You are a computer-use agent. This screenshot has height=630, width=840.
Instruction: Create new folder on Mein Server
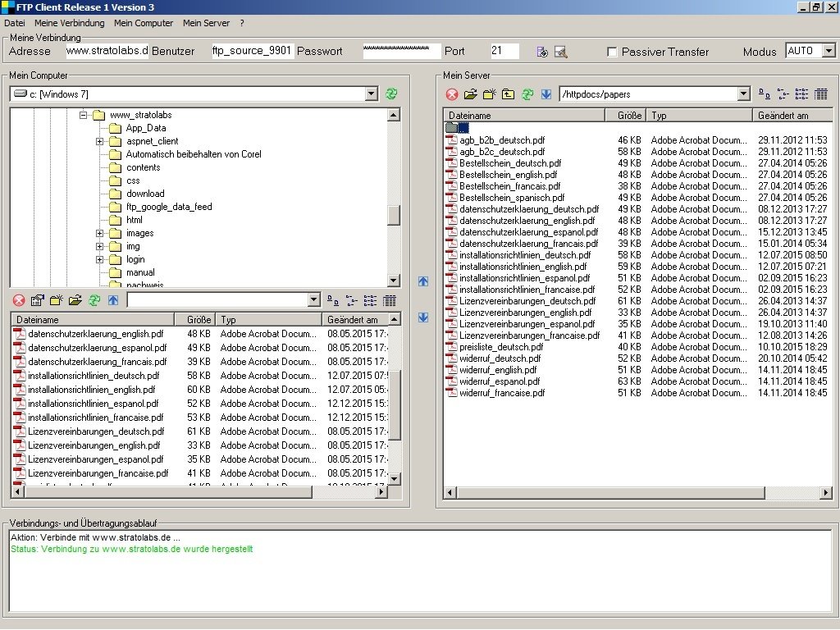(x=490, y=94)
